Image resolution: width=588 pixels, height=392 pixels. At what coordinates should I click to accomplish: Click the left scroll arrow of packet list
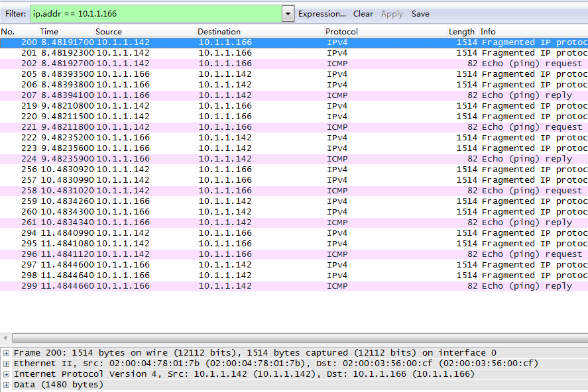tap(5, 338)
